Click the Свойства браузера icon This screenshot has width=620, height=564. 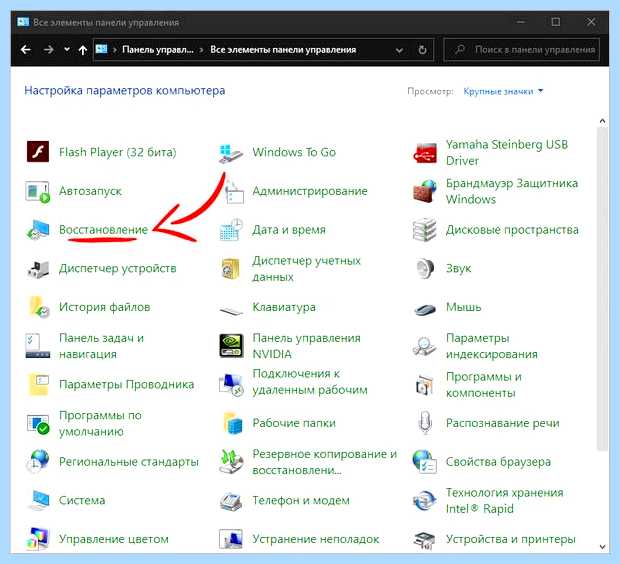click(425, 461)
